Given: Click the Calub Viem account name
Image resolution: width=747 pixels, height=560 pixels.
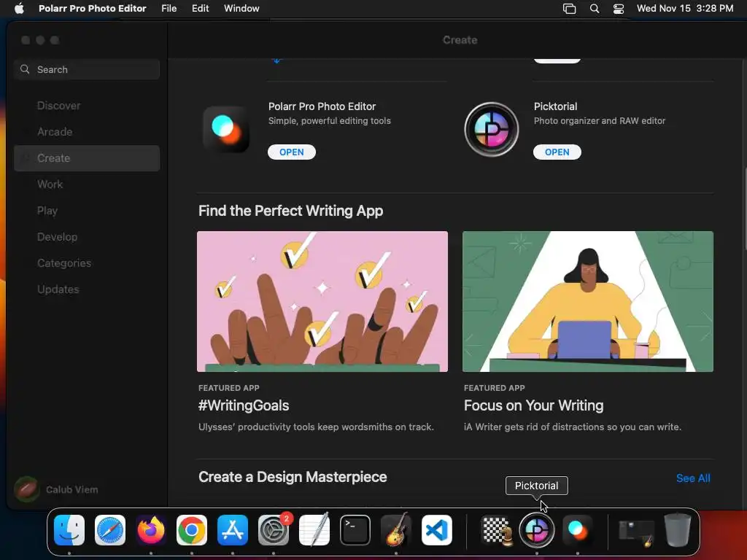Looking at the screenshot, I should (72, 489).
